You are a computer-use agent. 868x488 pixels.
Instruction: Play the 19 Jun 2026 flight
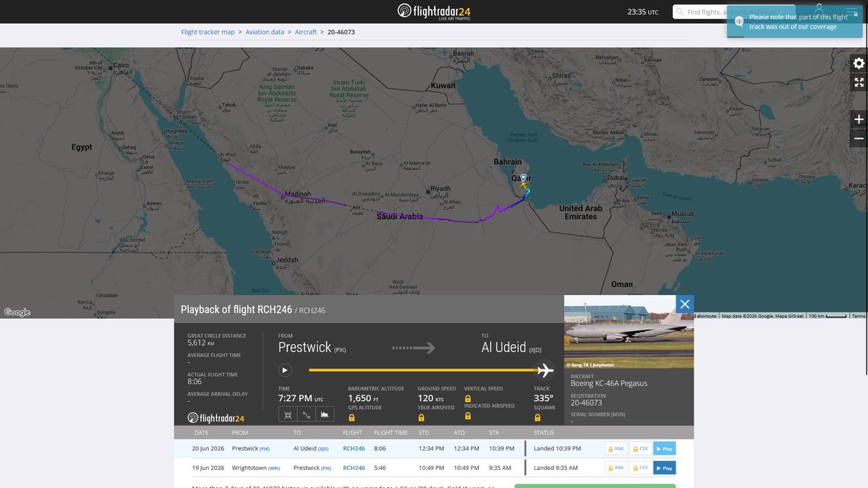(x=664, y=468)
